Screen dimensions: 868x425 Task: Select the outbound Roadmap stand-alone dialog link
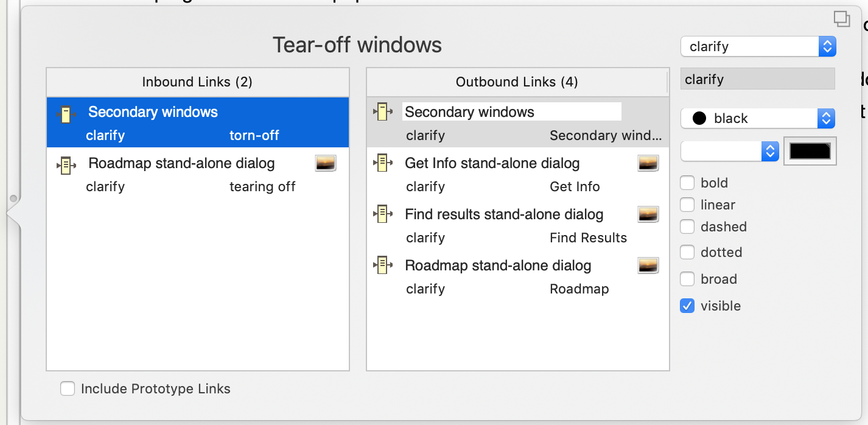point(498,265)
